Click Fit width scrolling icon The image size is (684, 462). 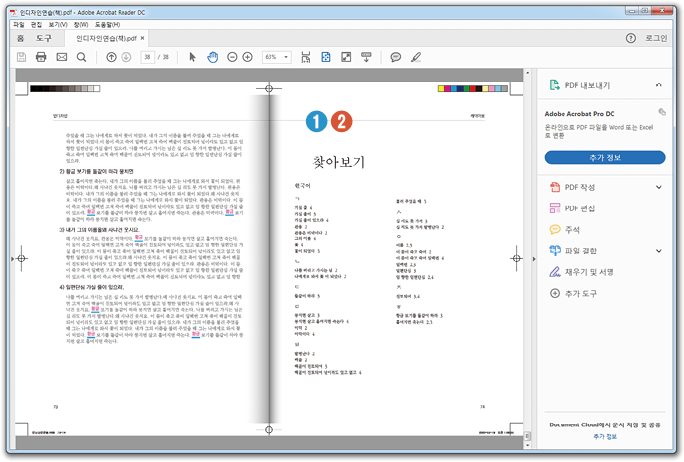pyautogui.click(x=306, y=57)
